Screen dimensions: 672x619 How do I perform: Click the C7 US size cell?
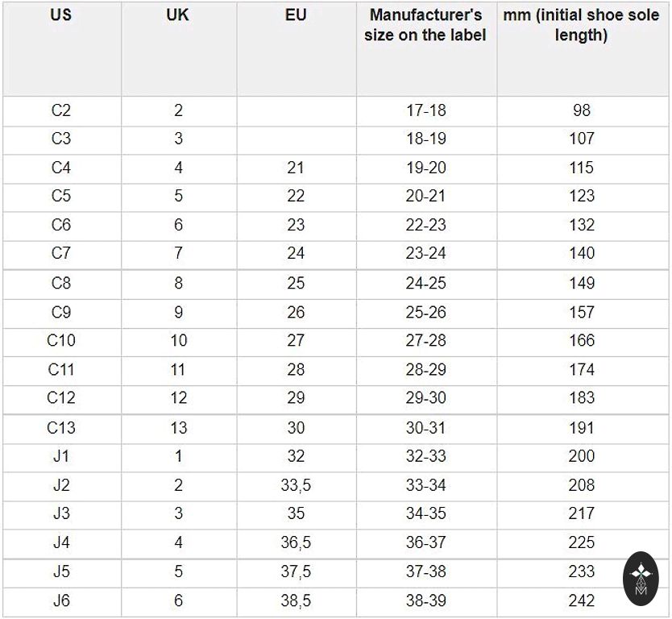tap(61, 253)
